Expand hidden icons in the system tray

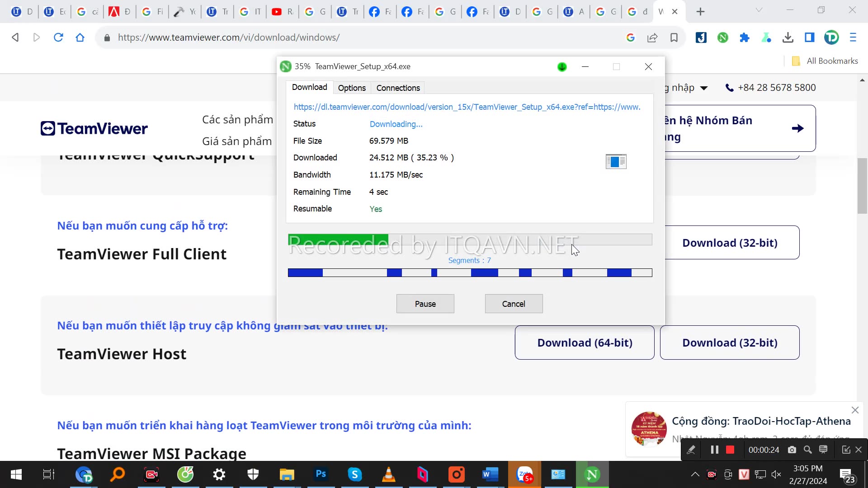(x=695, y=474)
